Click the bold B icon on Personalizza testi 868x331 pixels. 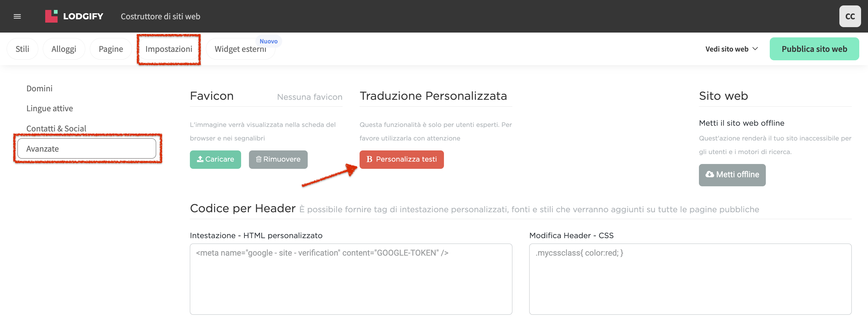coord(369,159)
